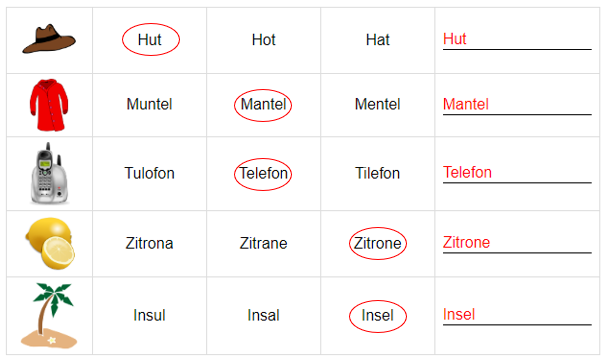Select the circled word Hut
The image size is (606, 360).
pyautogui.click(x=151, y=39)
